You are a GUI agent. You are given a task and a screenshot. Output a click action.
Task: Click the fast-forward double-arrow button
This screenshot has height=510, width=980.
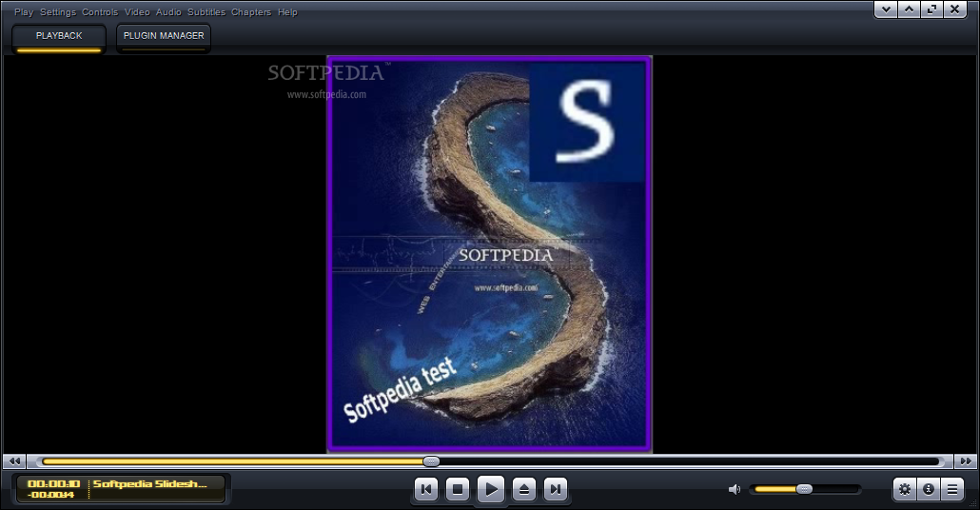(x=966, y=461)
